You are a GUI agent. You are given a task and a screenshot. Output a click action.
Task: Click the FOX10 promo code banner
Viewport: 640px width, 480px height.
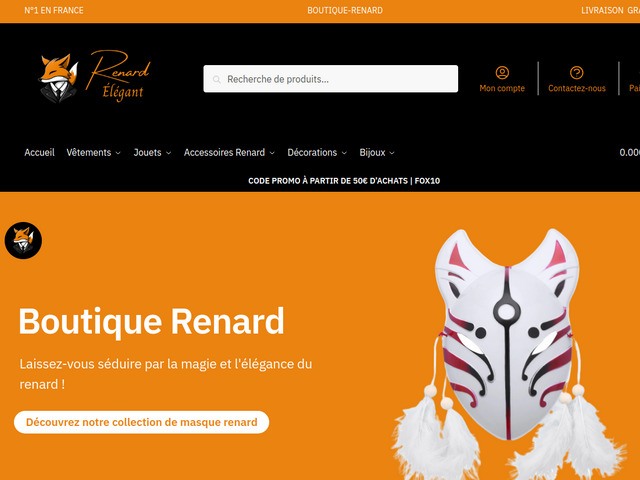[344, 180]
